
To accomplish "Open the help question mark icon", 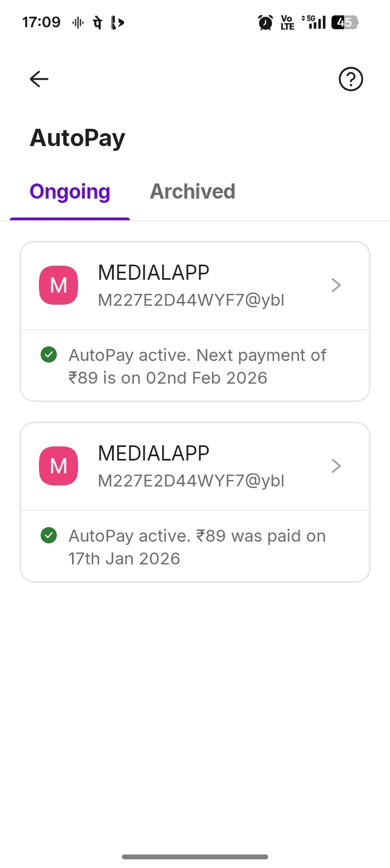I will point(350,80).
